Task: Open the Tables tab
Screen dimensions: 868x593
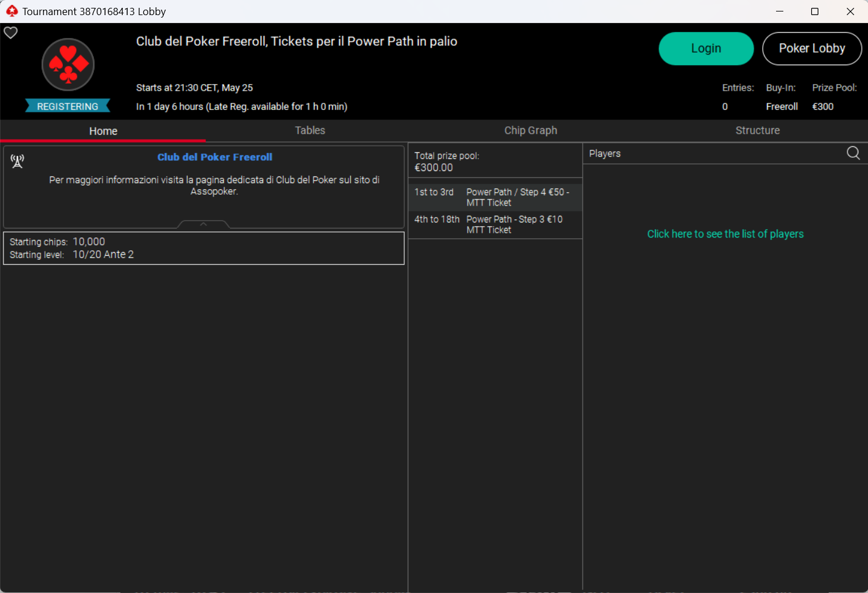Action: tap(310, 131)
